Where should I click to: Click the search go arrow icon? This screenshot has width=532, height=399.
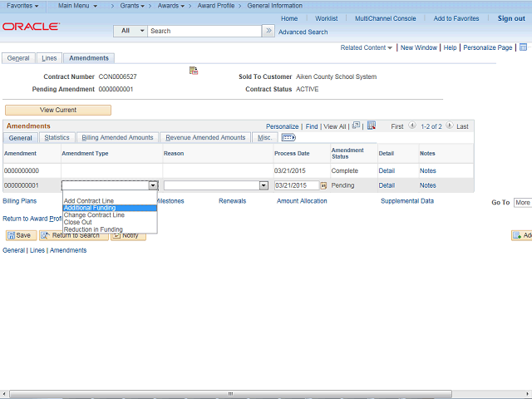pyautogui.click(x=268, y=31)
